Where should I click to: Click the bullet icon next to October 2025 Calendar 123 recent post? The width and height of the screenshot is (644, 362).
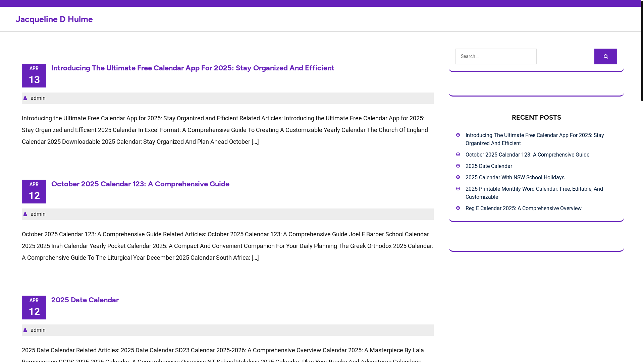[458, 155]
